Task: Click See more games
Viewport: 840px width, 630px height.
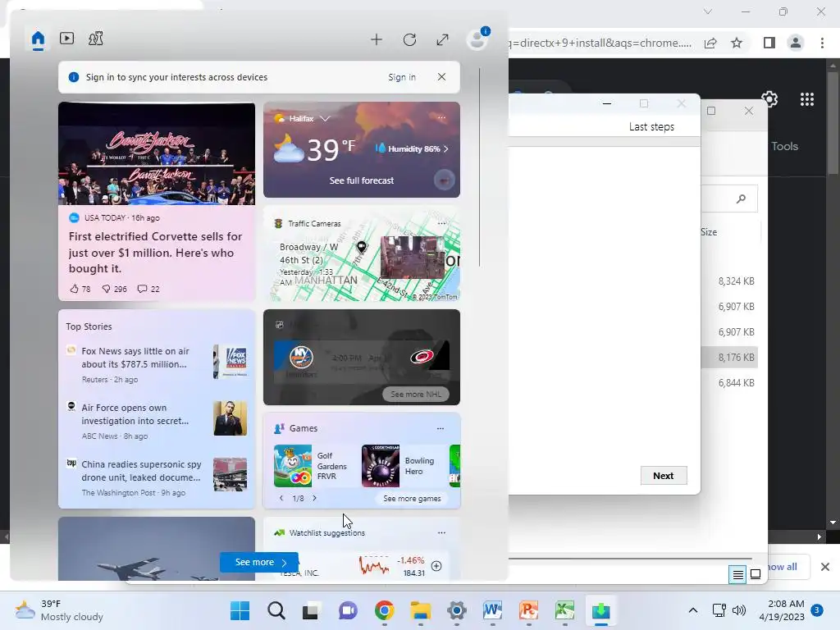Action: (x=412, y=499)
